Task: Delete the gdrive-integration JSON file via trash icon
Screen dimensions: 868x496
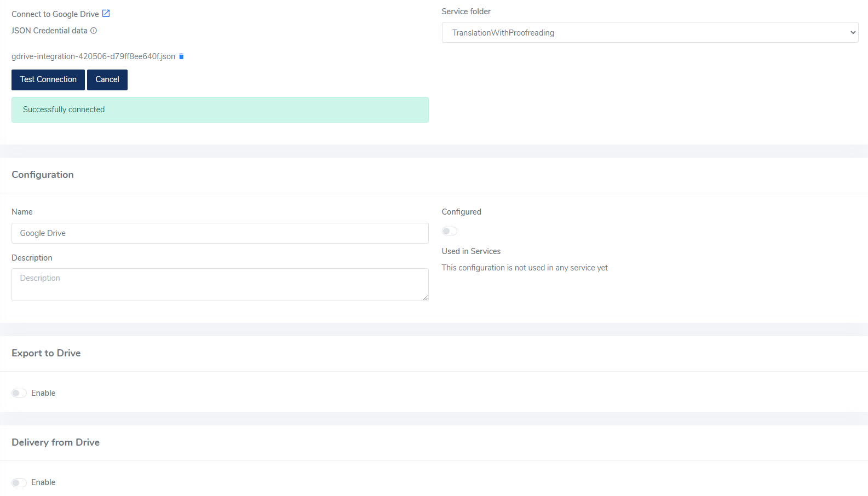Action: pyautogui.click(x=181, y=56)
